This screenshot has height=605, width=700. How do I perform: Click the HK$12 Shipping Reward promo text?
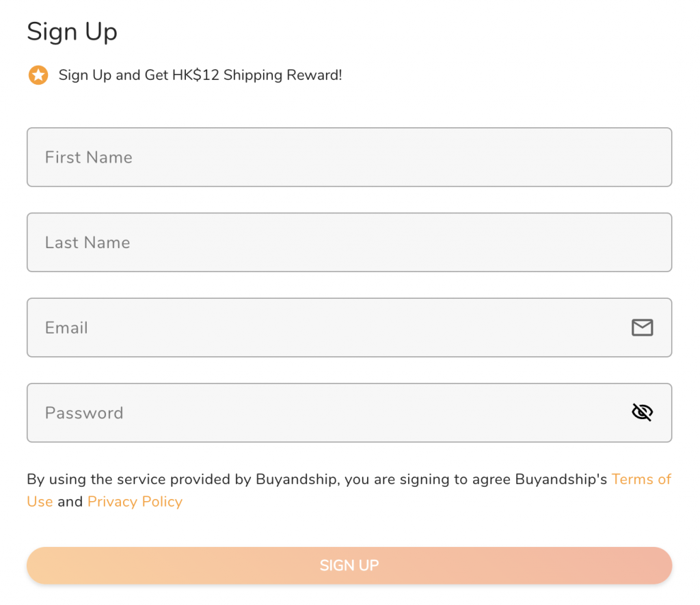[200, 75]
